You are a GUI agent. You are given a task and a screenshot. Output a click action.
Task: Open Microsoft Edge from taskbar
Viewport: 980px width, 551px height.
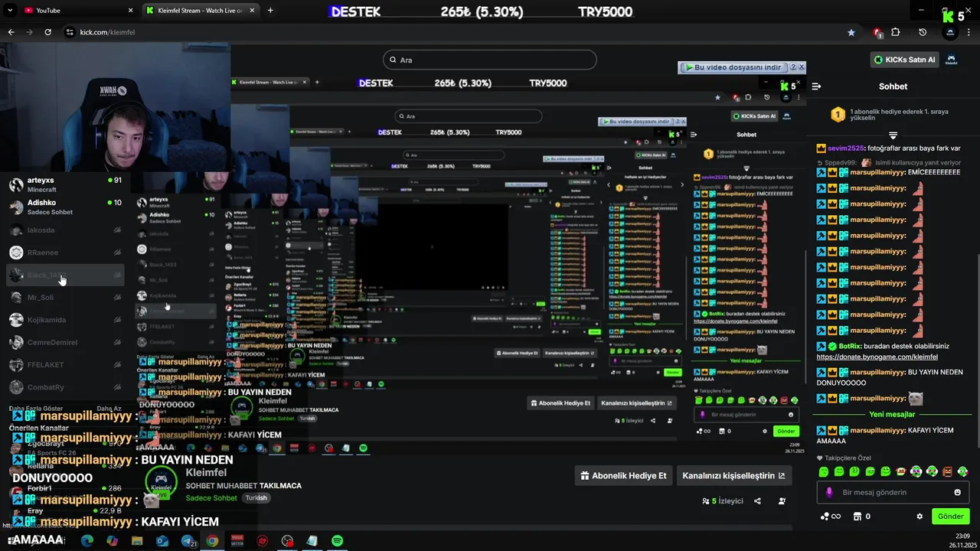pos(87,541)
